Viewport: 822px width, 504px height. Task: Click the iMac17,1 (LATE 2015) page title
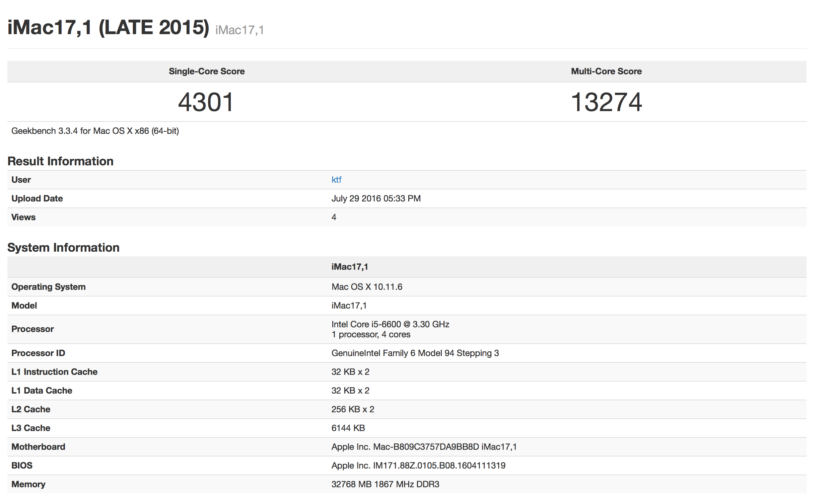108,27
